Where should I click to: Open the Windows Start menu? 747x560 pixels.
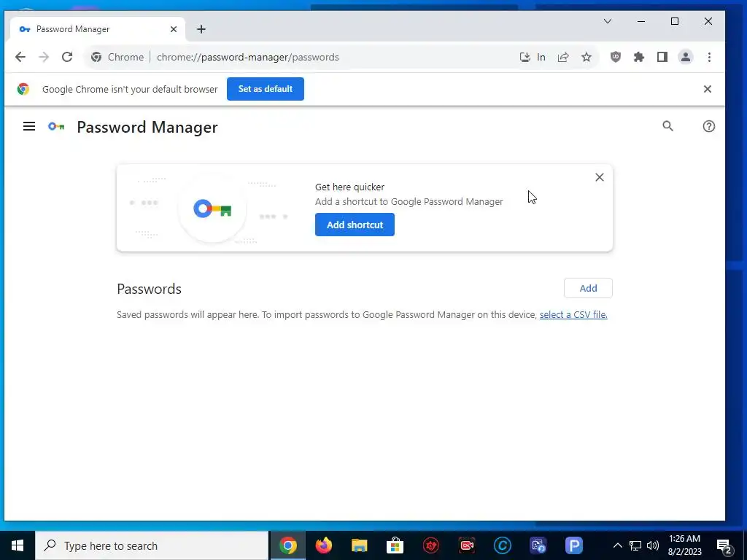18,545
